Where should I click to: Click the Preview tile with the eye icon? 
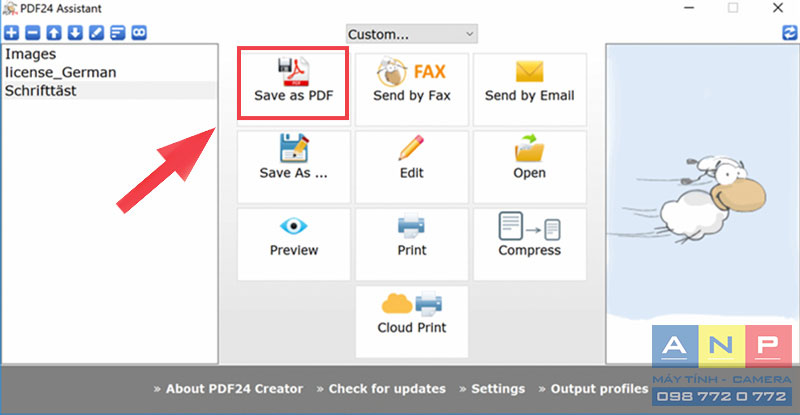(x=293, y=243)
